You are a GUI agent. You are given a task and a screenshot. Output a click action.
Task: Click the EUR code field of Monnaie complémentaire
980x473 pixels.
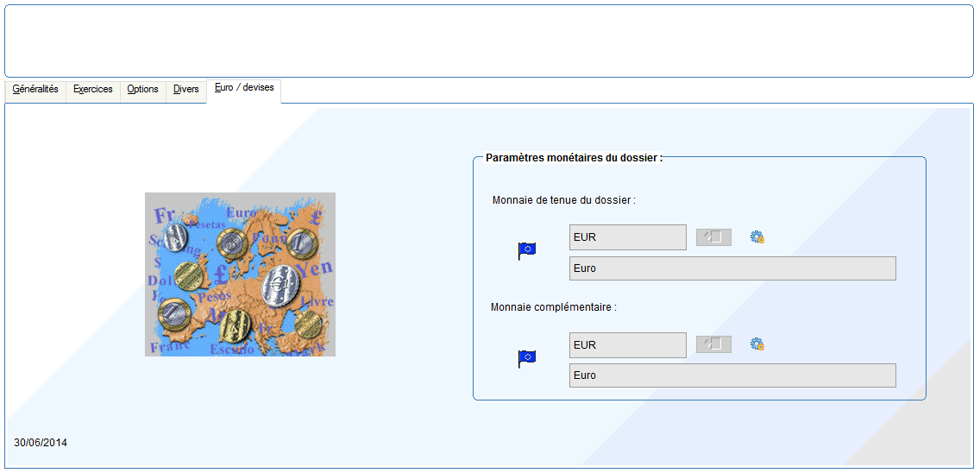coord(628,344)
